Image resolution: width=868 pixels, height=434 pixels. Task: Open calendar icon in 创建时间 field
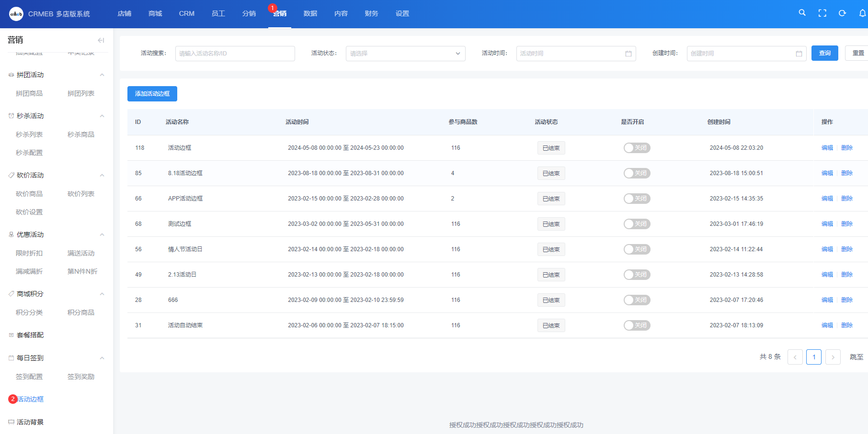pos(799,54)
